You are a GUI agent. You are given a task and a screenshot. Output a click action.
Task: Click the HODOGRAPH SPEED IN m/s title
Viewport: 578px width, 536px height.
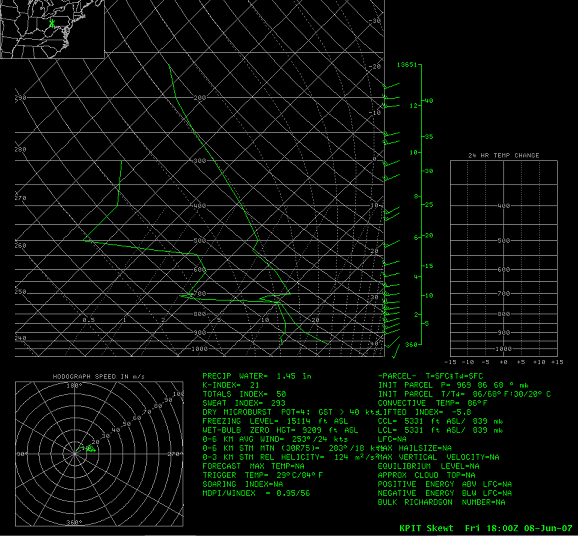pyautogui.click(x=99, y=376)
